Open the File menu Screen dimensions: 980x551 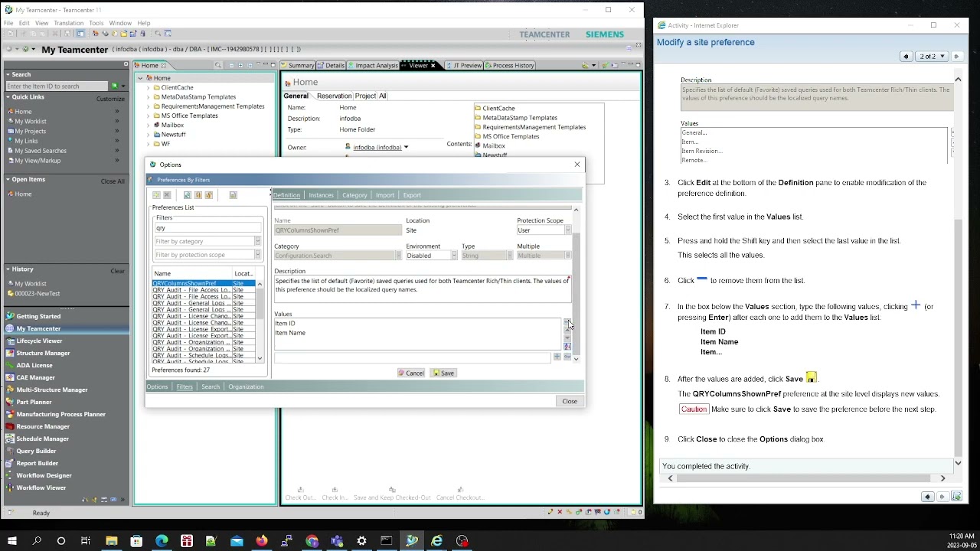click(x=8, y=23)
